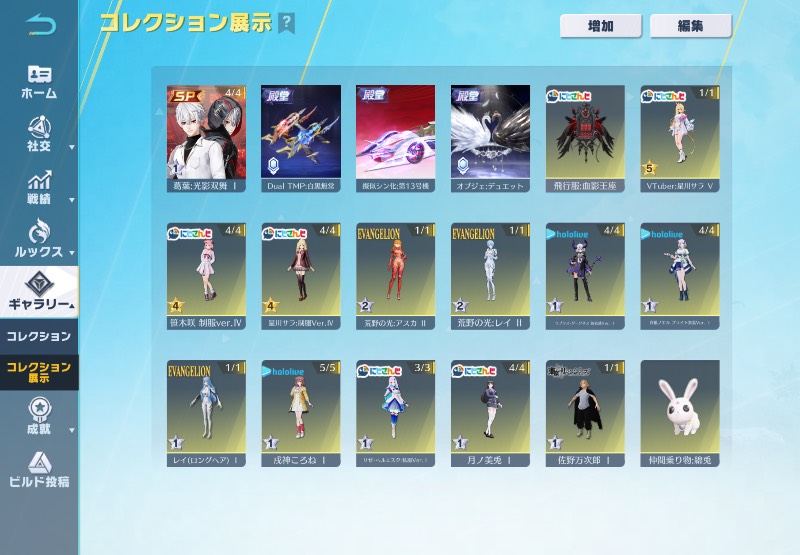Open the blue-white hololive knight outfit card
This screenshot has height=555, width=800.
click(x=680, y=276)
